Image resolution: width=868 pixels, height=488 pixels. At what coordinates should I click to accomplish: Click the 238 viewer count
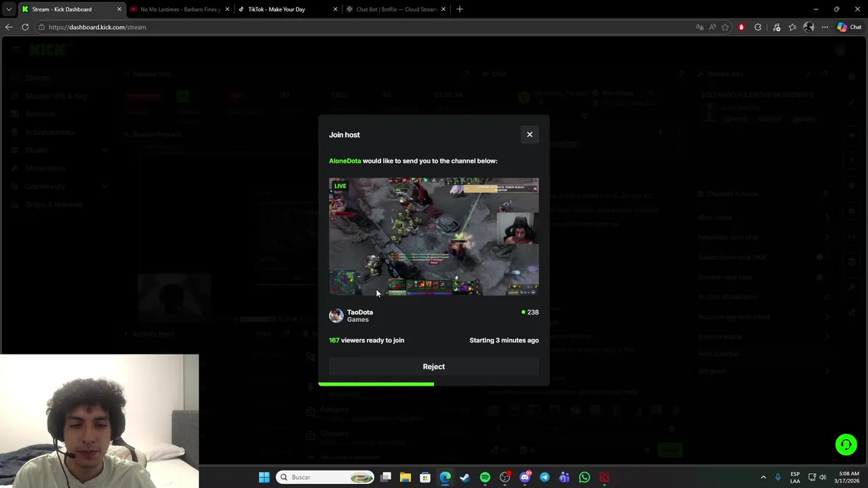coord(530,312)
